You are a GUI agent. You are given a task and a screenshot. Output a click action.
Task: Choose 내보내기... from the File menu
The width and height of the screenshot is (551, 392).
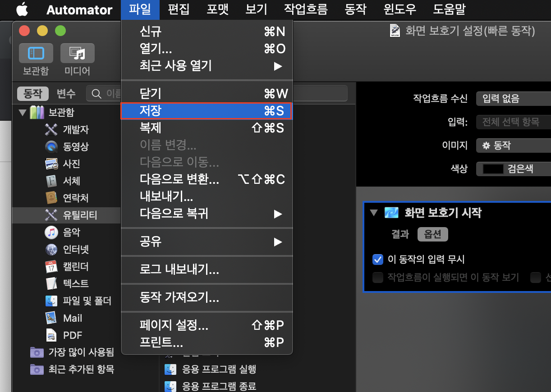click(207, 196)
